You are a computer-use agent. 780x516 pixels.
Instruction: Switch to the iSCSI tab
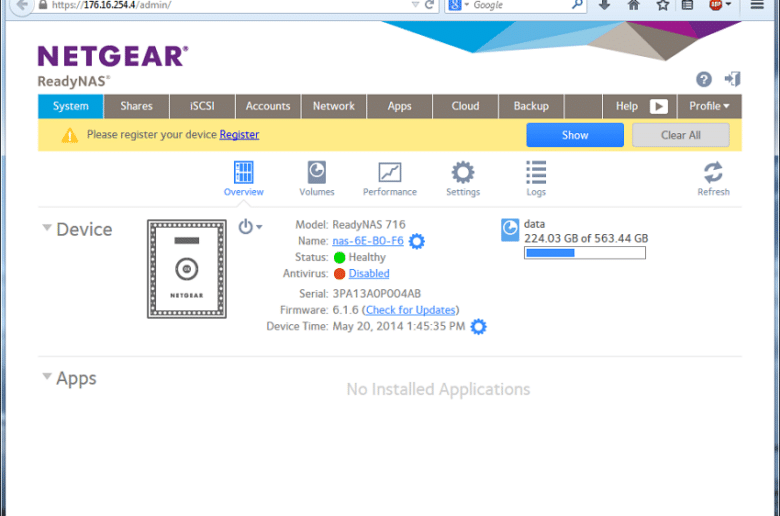(202, 106)
